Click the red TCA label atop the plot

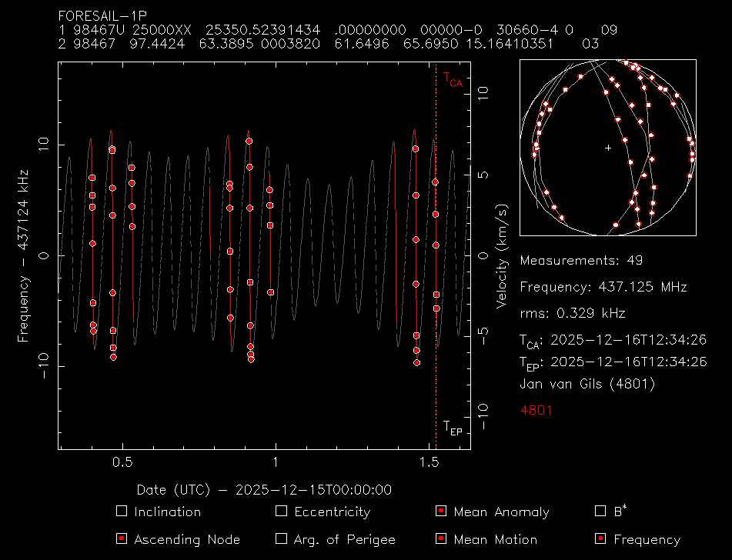point(452,78)
